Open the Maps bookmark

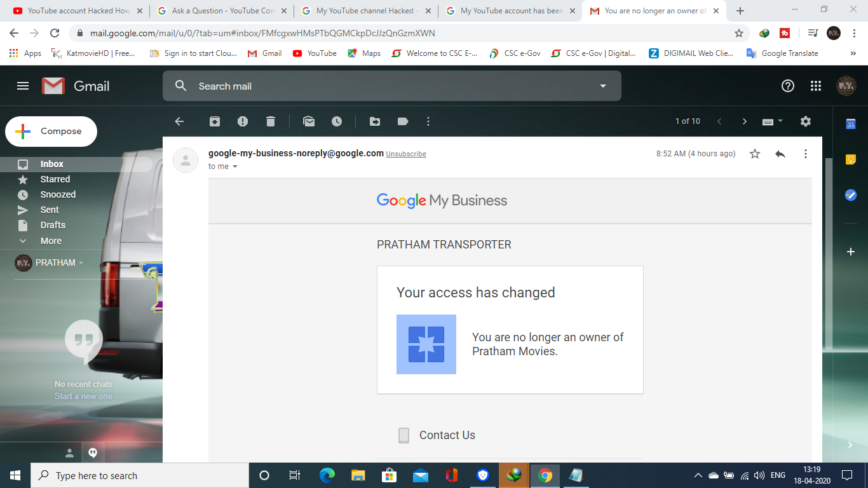pos(364,53)
